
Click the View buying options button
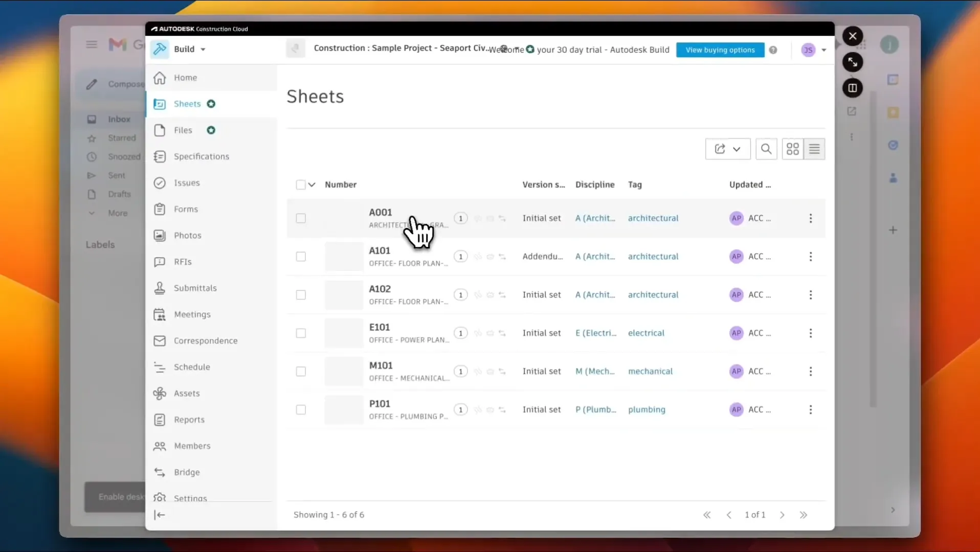719,50
